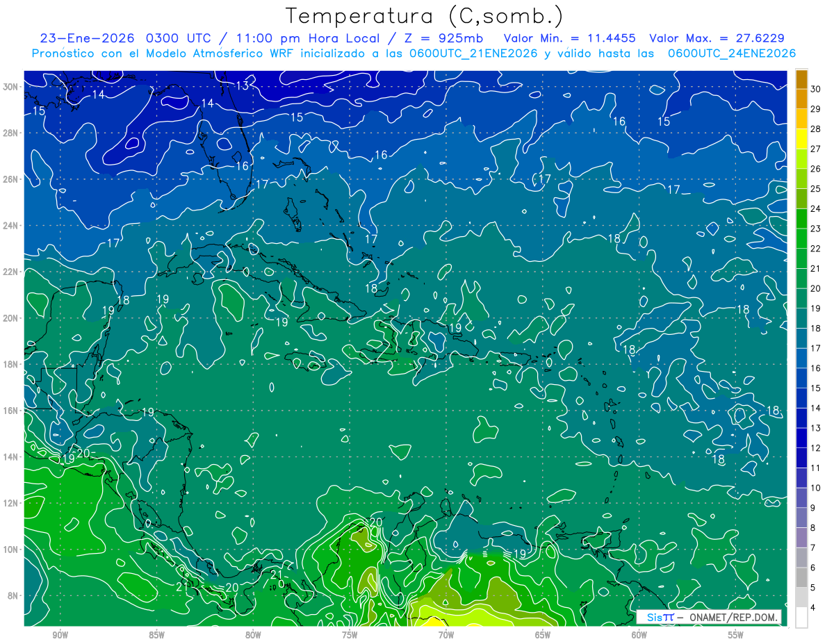Click the green swatch between 22 and 23
The height and width of the screenshot is (644, 834).
(x=801, y=238)
